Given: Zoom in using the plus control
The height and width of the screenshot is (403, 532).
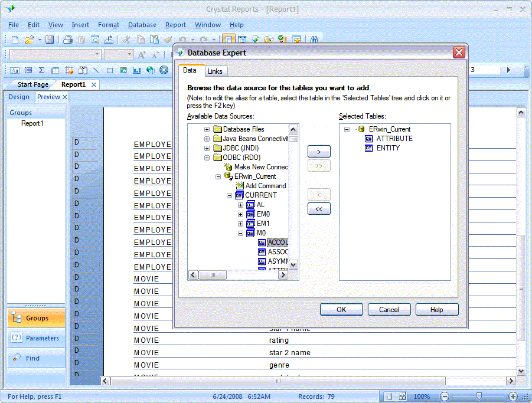Looking at the screenshot, I should pos(513,396).
